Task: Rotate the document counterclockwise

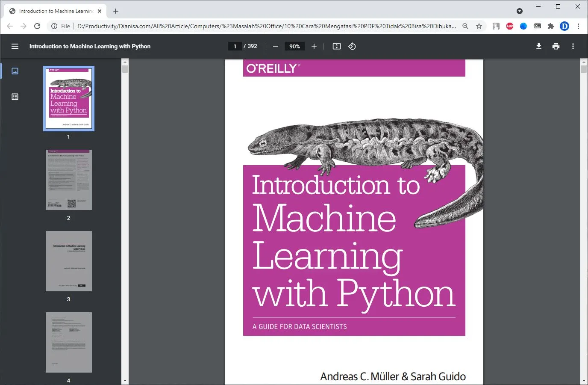Action: [x=352, y=46]
